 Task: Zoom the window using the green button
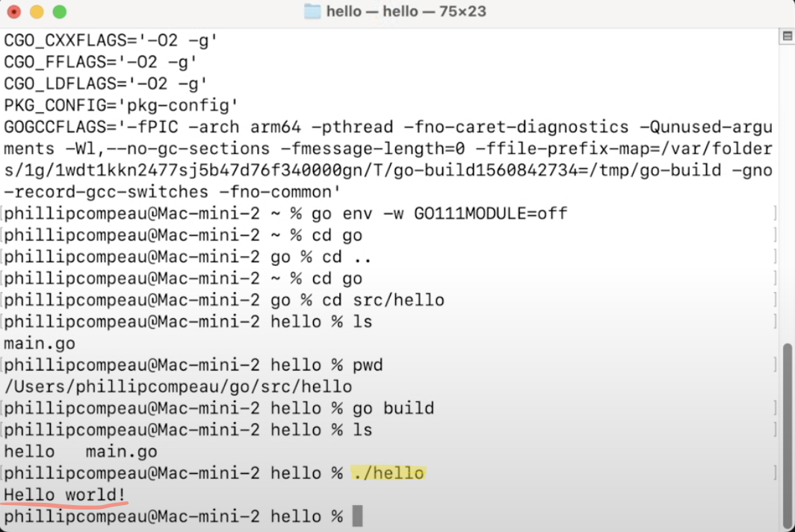tap(59, 11)
